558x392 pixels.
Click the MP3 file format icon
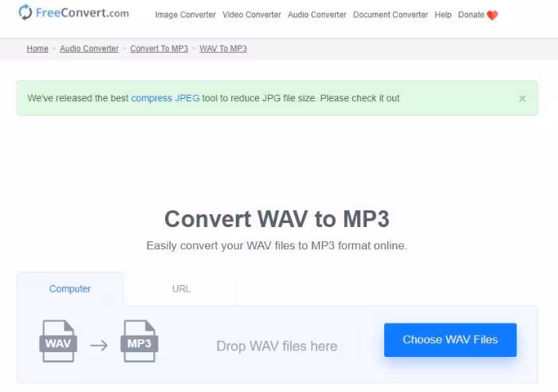[139, 341]
